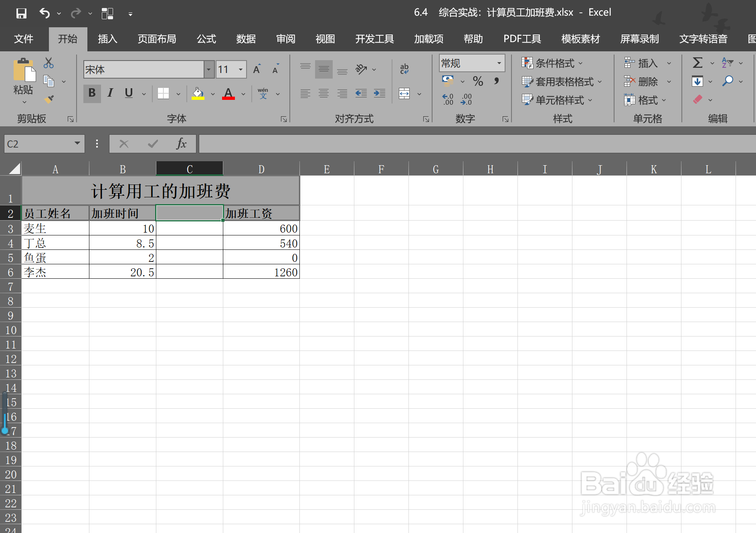Open the font size dropdown showing 11
756x533 pixels.
[241, 69]
